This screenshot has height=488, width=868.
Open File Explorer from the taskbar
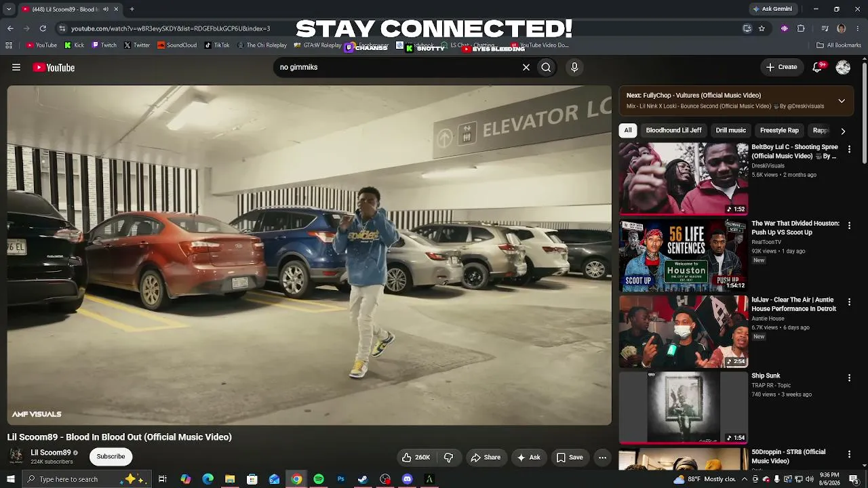[230, 479]
